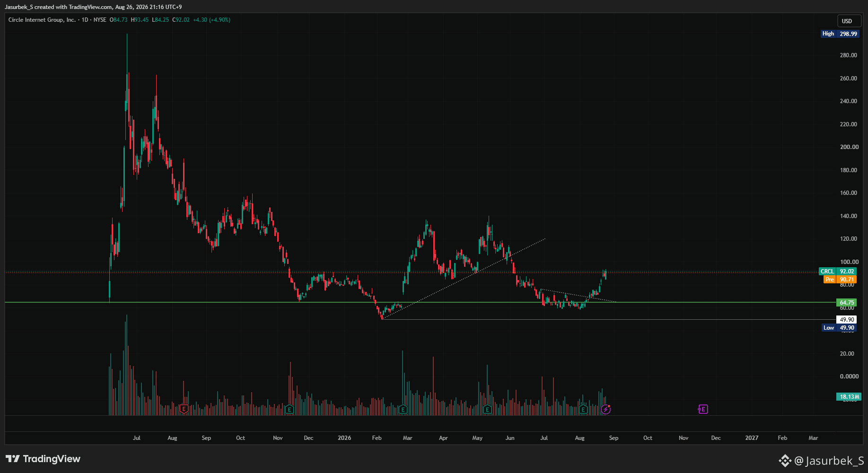Select the Low 49.90 label
868x473 pixels.
[840, 328]
